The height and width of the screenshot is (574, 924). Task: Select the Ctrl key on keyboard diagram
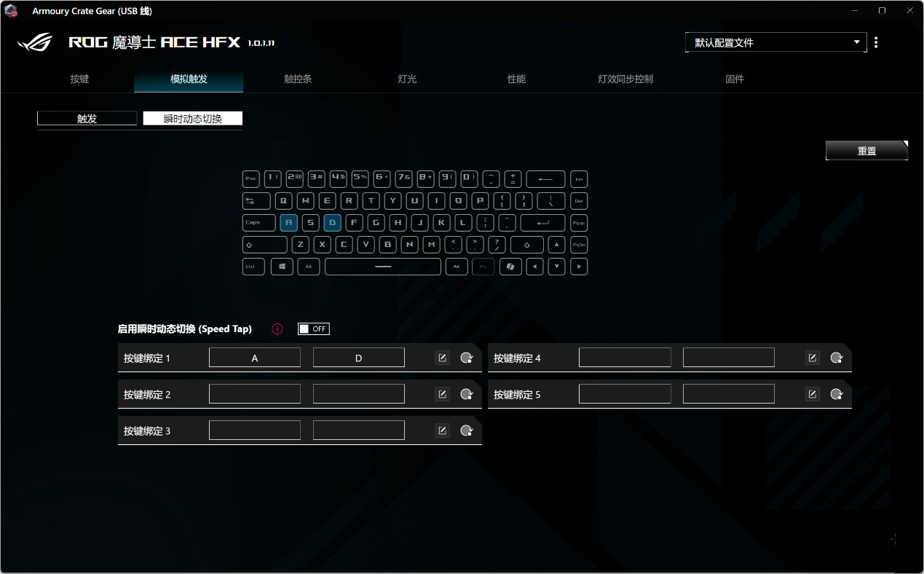[x=254, y=267]
